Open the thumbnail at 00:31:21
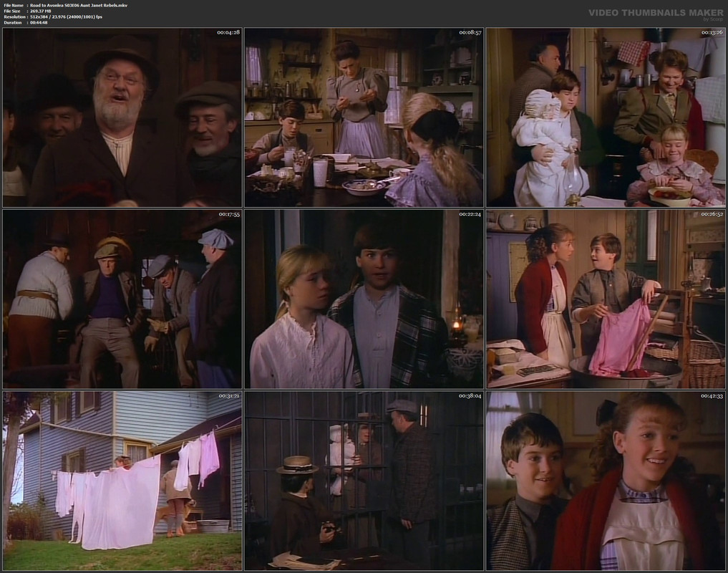Screen dimensions: 728x573 click(x=122, y=481)
